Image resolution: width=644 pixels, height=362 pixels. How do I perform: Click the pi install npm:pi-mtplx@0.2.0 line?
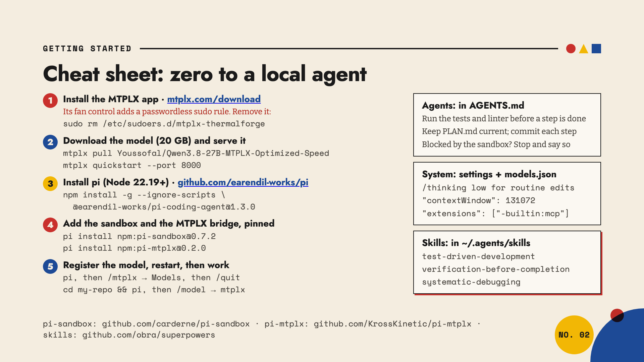point(135,248)
